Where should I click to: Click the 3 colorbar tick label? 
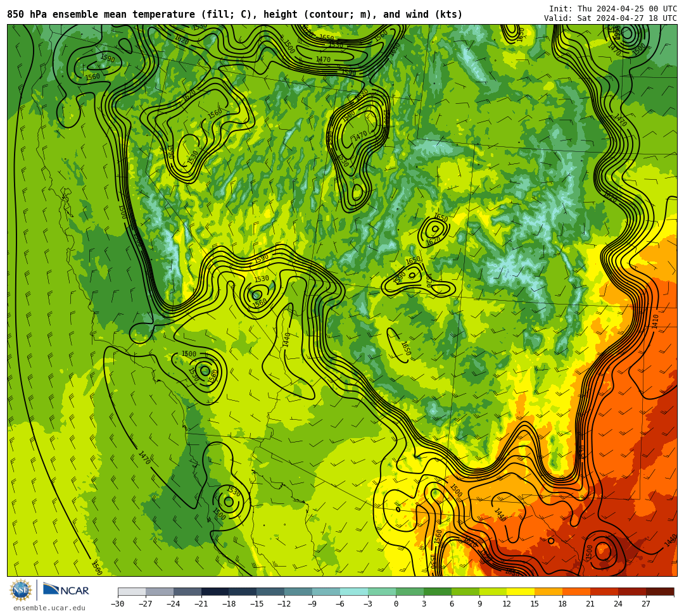tap(424, 604)
